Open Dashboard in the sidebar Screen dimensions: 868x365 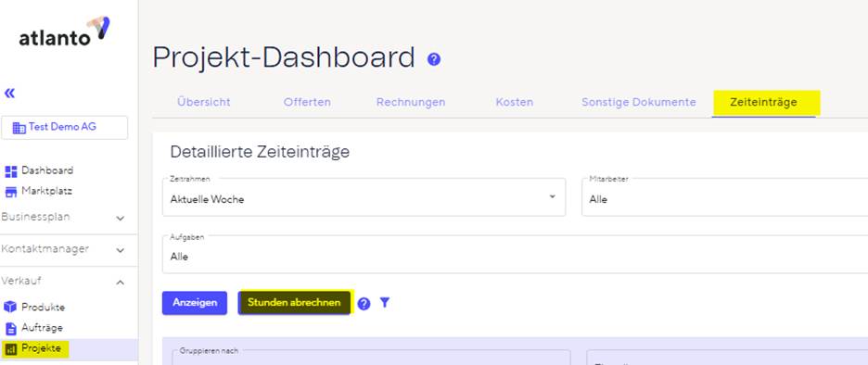39,170
